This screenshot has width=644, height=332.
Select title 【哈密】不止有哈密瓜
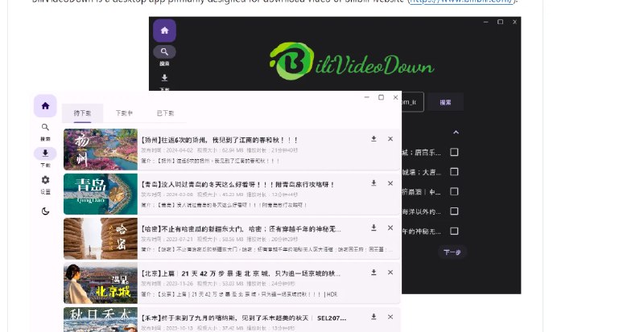[x=241, y=229]
